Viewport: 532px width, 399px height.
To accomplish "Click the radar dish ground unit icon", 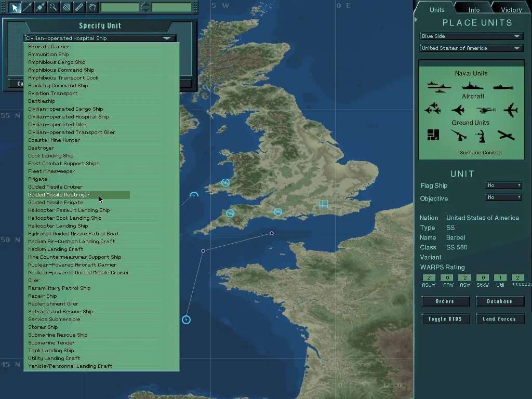I will click(x=483, y=136).
